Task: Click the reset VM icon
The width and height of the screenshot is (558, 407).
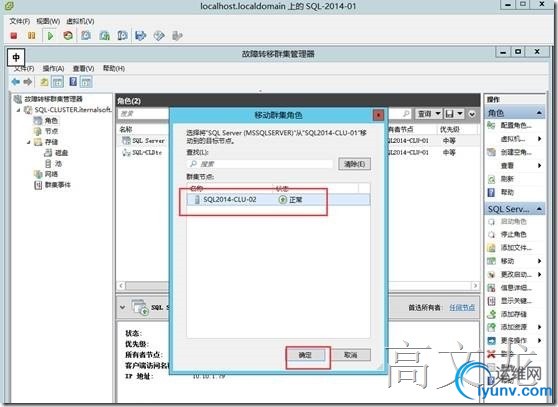Action: [x=68, y=36]
